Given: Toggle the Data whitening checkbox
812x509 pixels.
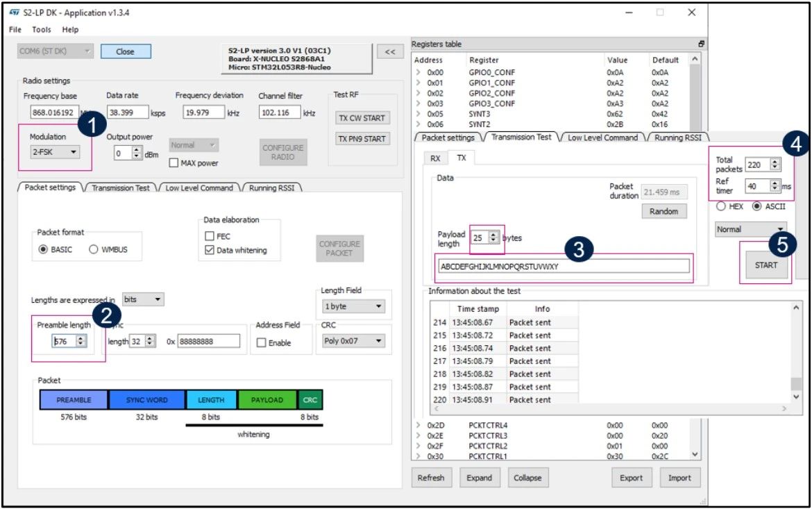Looking at the screenshot, I should (209, 251).
